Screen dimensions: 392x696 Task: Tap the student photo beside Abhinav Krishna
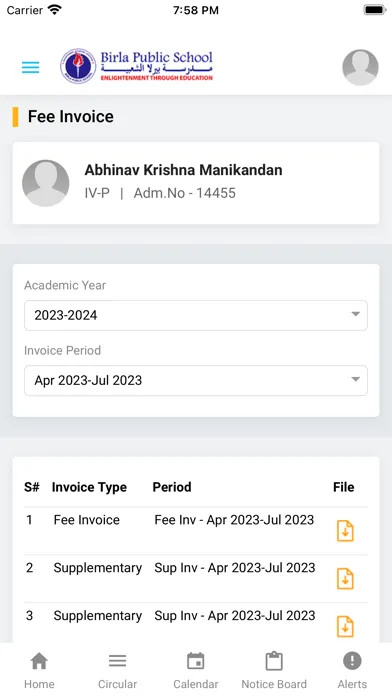(x=46, y=183)
